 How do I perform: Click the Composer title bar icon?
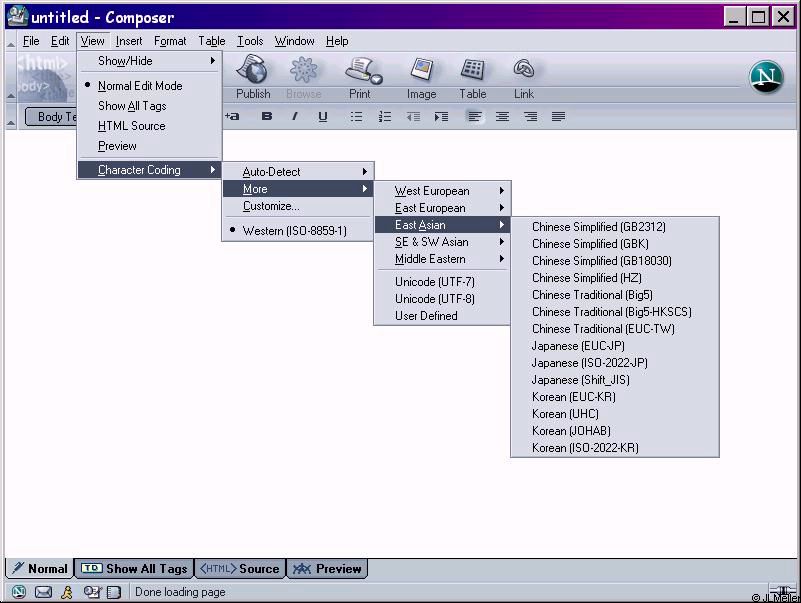17,15
